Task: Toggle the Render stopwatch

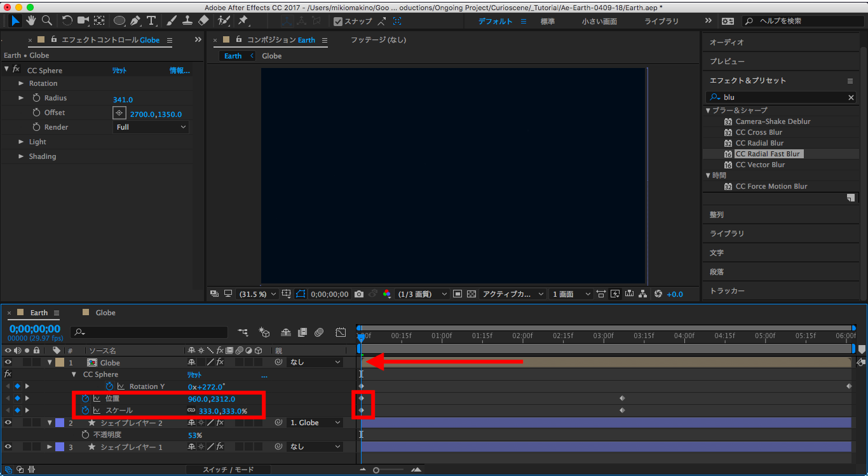Action: tap(36, 127)
